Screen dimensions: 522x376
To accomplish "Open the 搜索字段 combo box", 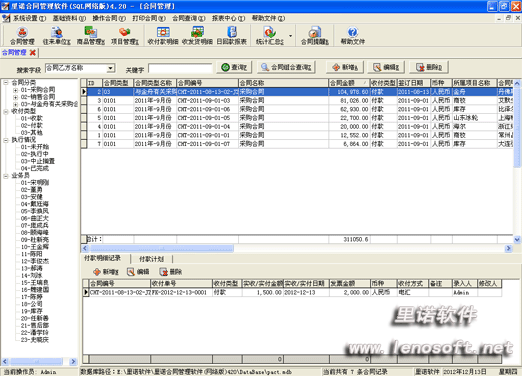I will pos(80,68).
